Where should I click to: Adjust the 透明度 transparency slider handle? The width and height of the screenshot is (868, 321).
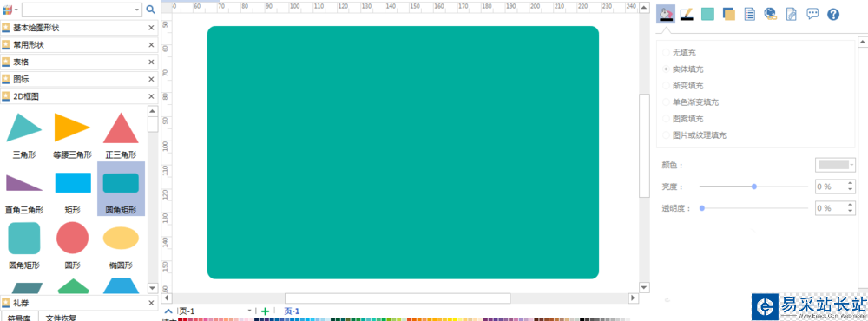[702, 208]
